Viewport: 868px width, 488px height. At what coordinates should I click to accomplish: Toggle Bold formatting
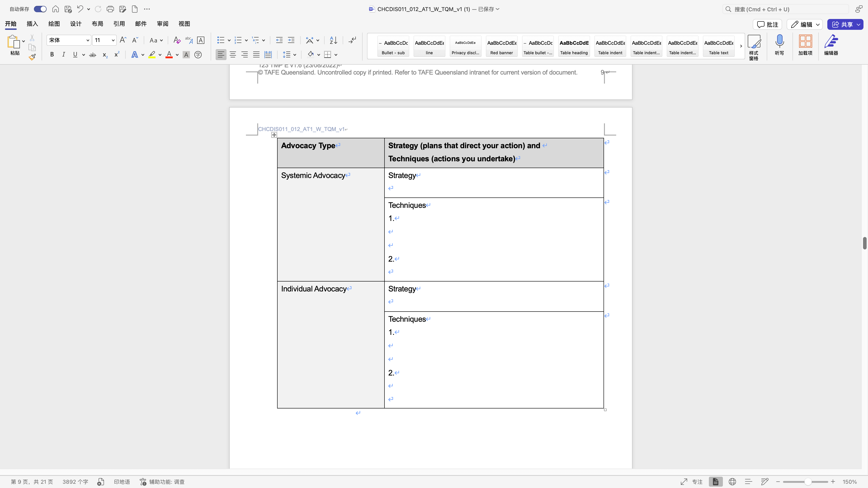click(x=52, y=54)
